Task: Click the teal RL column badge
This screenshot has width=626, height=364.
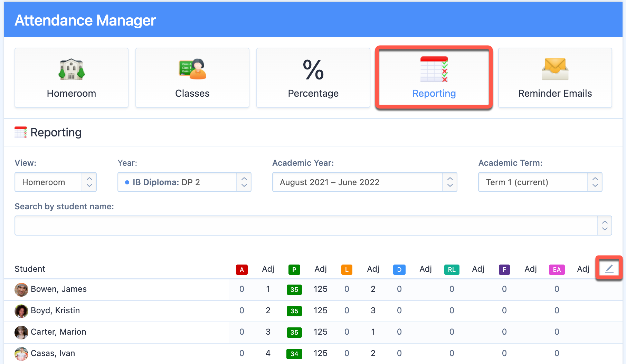Action: click(452, 269)
